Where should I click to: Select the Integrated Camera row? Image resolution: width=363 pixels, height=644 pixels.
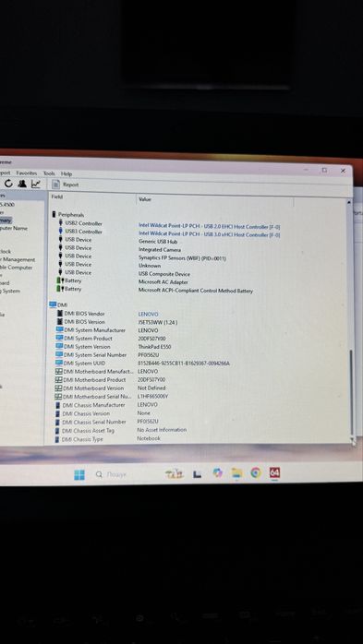[160, 250]
